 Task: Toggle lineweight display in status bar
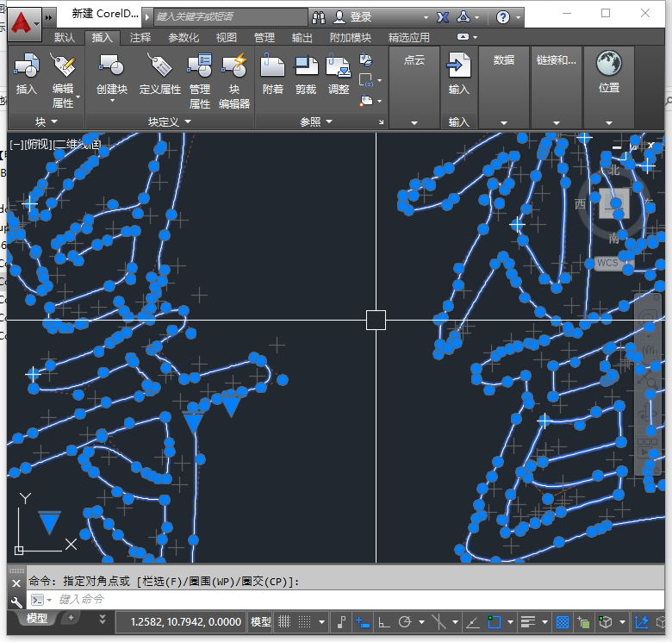(x=528, y=622)
